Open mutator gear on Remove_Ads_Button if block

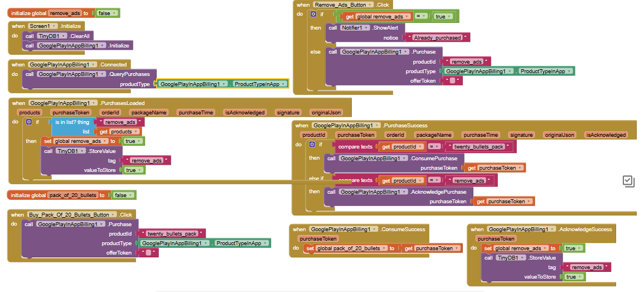[314, 14]
